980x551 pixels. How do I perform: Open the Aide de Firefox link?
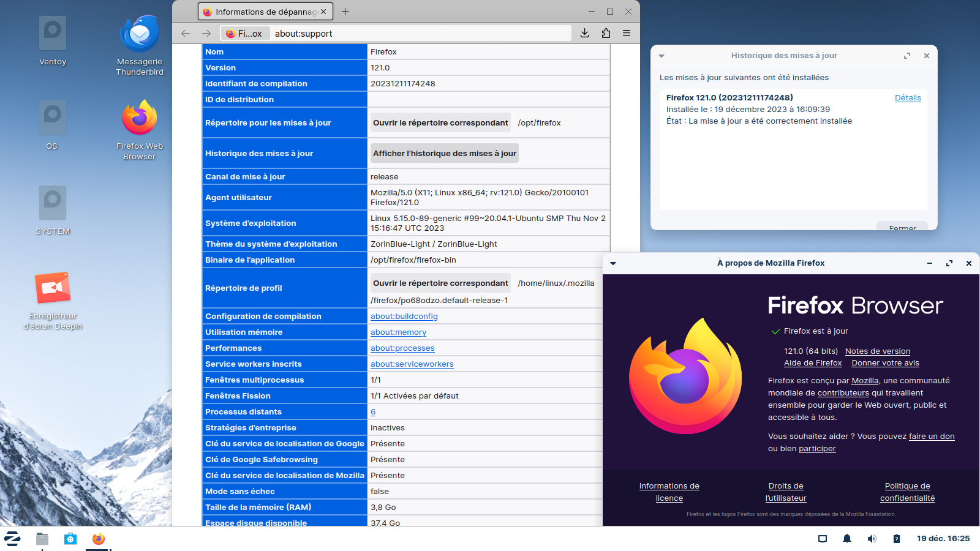click(813, 363)
